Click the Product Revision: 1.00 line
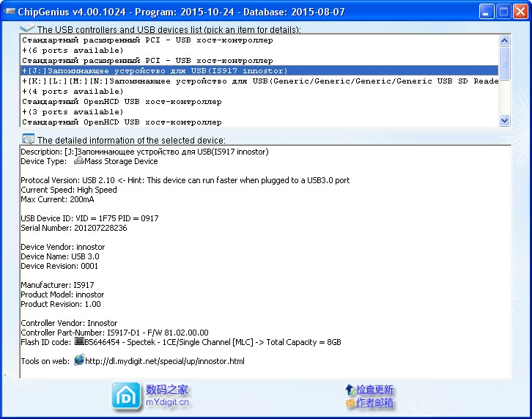This screenshot has height=419, width=532. point(61,304)
